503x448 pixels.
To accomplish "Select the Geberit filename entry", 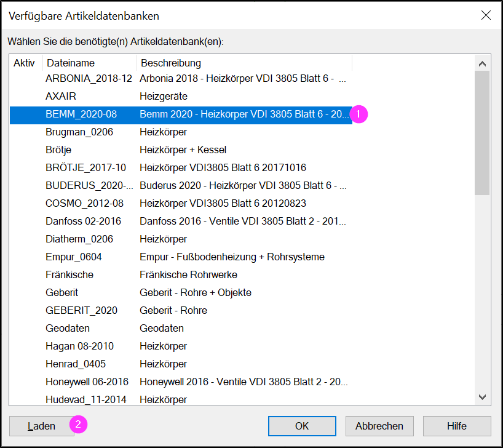I will point(61,292).
